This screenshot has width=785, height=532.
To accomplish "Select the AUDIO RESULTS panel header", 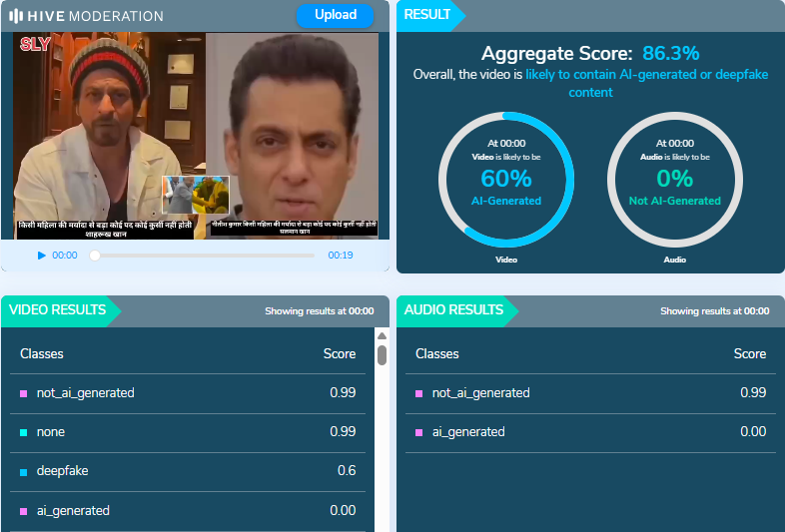I will click(x=453, y=310).
